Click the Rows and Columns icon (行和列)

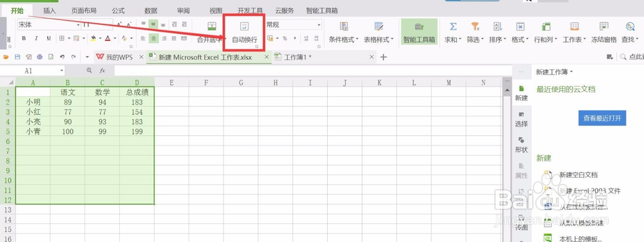coord(546,26)
